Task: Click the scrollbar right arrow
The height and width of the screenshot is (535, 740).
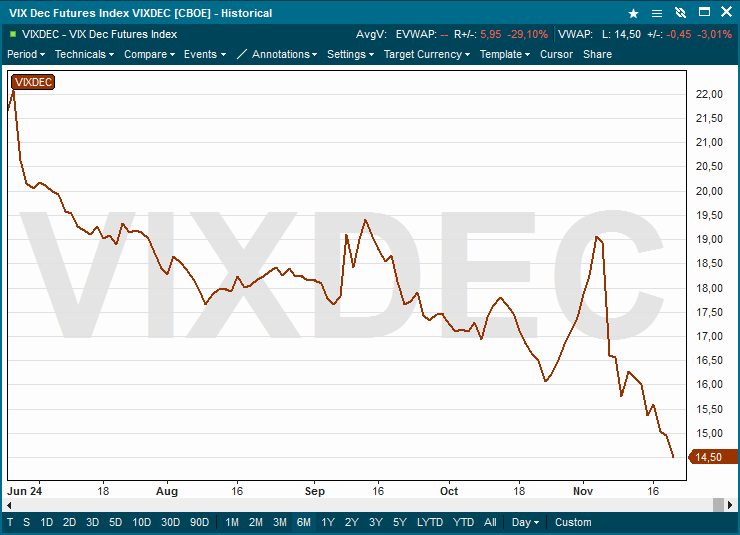Action: click(730, 505)
